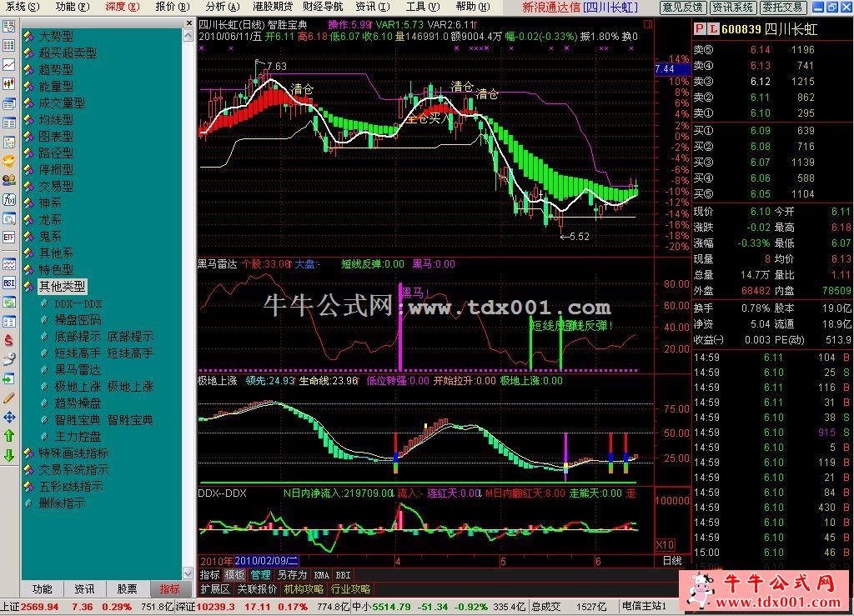The image size is (854, 616).
Task: Select the DDX--DDX indicator in tree
Action: (x=78, y=303)
